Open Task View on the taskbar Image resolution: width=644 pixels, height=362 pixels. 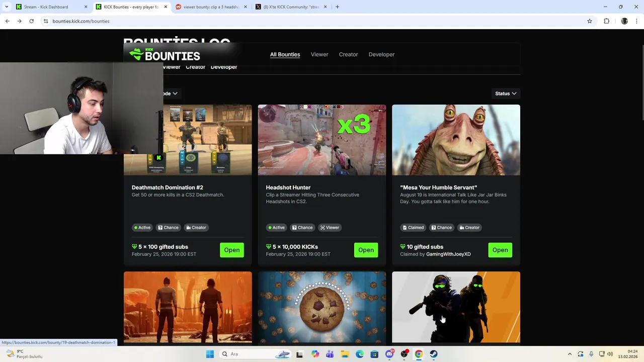[x=300, y=354]
